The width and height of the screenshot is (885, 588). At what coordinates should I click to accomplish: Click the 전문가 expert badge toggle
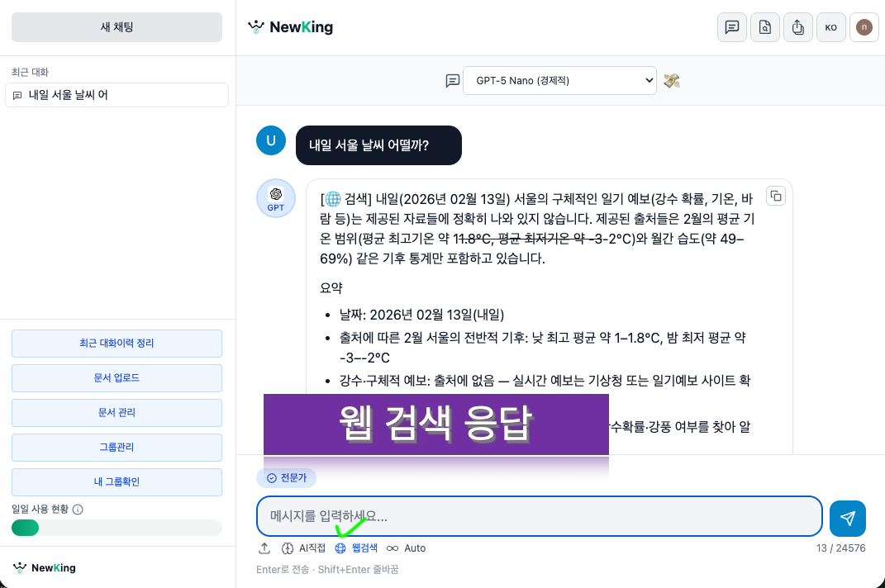287,477
